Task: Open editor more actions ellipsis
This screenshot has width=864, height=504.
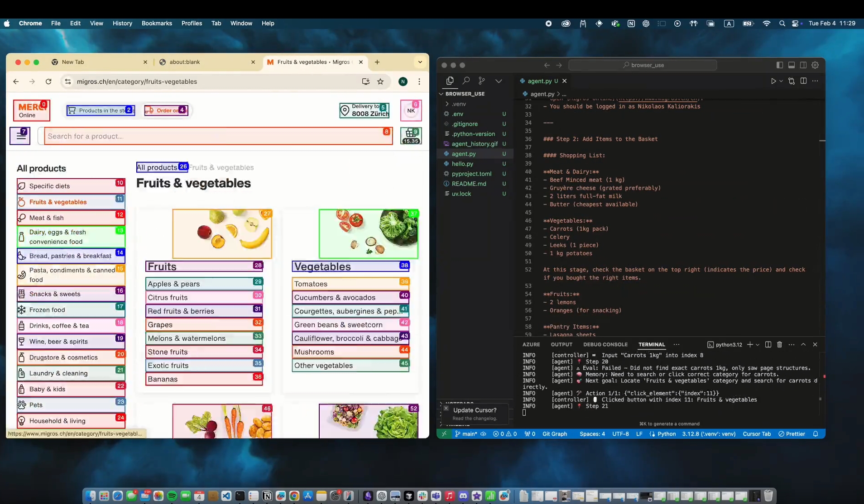Action: pos(815,81)
